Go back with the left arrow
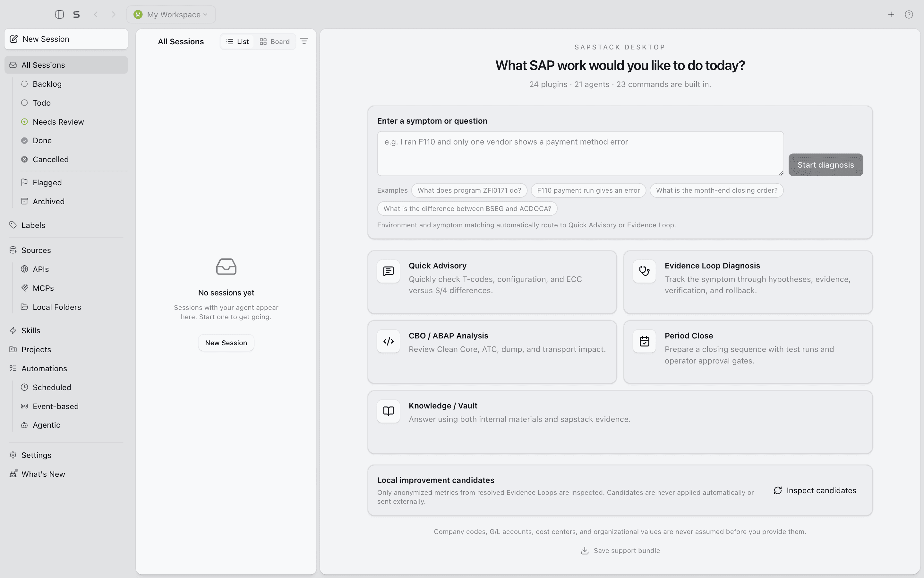 [x=96, y=14]
